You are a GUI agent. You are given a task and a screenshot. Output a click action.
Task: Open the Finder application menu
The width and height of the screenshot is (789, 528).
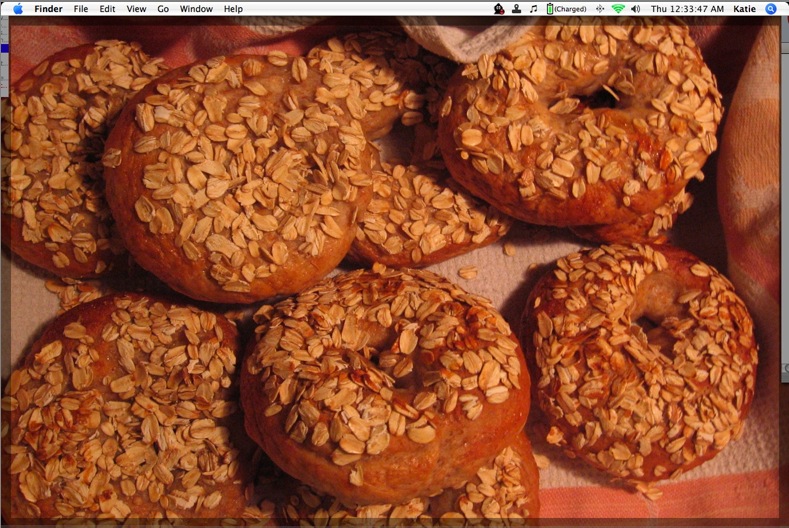pyautogui.click(x=48, y=9)
